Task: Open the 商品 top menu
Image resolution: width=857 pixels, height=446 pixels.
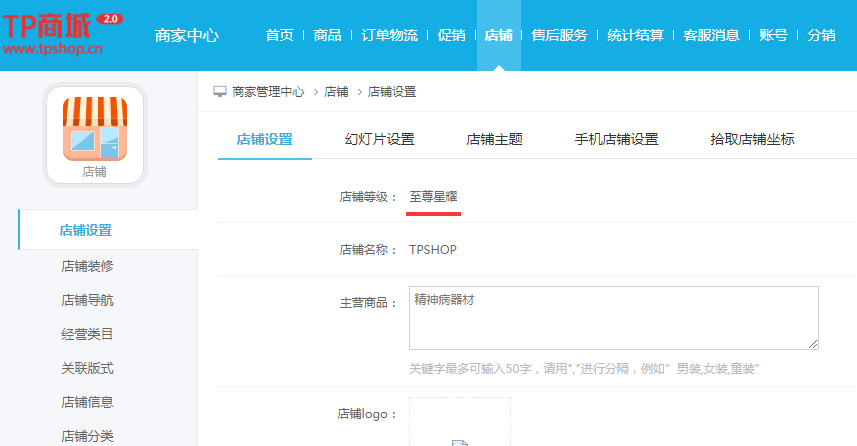Action: click(x=327, y=36)
